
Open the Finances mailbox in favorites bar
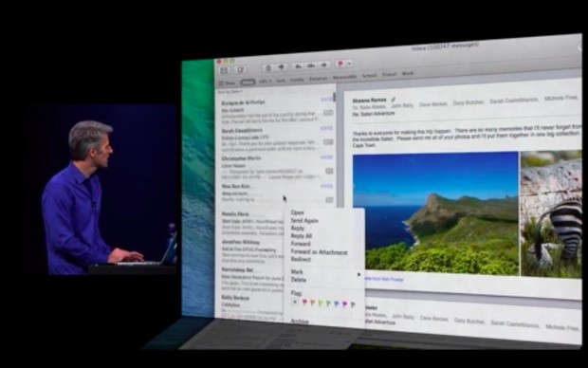click(x=319, y=79)
